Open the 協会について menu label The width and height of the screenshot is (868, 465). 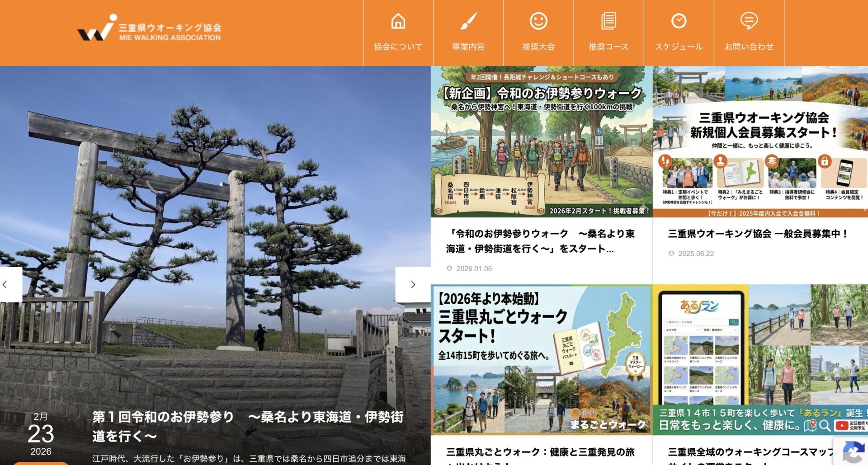pos(398,47)
